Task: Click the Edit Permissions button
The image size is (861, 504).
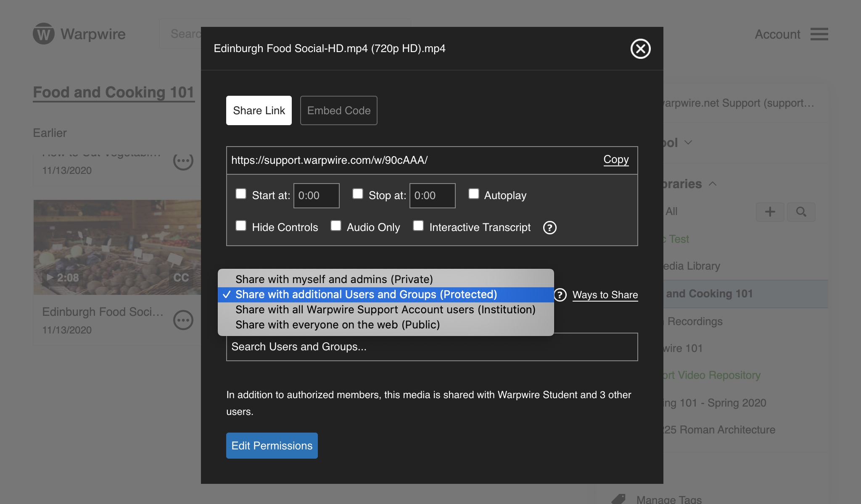Action: tap(272, 445)
